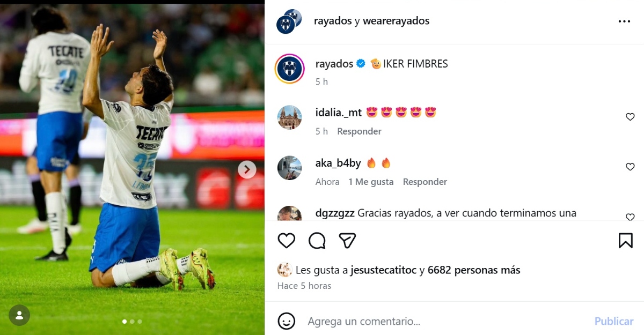Click the Agrega un comentario field
The width and height of the screenshot is (644, 335).
(445, 321)
